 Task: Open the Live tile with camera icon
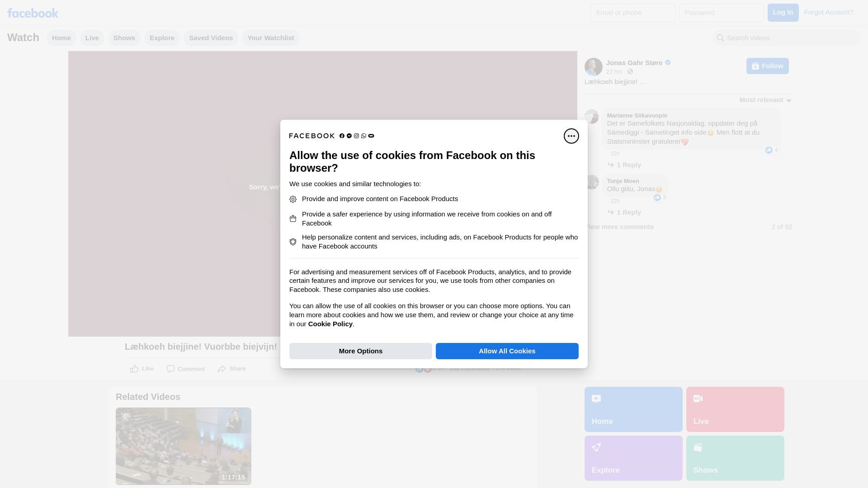[x=735, y=409]
